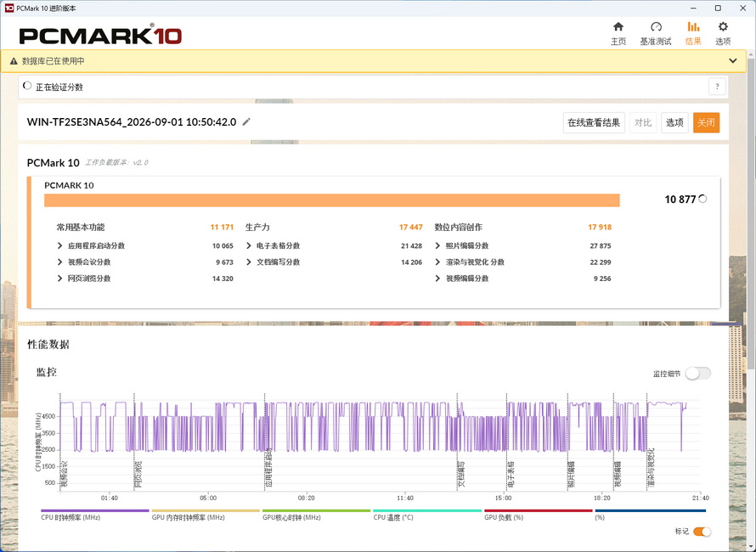Image resolution: width=756 pixels, height=552 pixels.
Task: Select GPU core clock legend swatch
Action: click(x=316, y=510)
